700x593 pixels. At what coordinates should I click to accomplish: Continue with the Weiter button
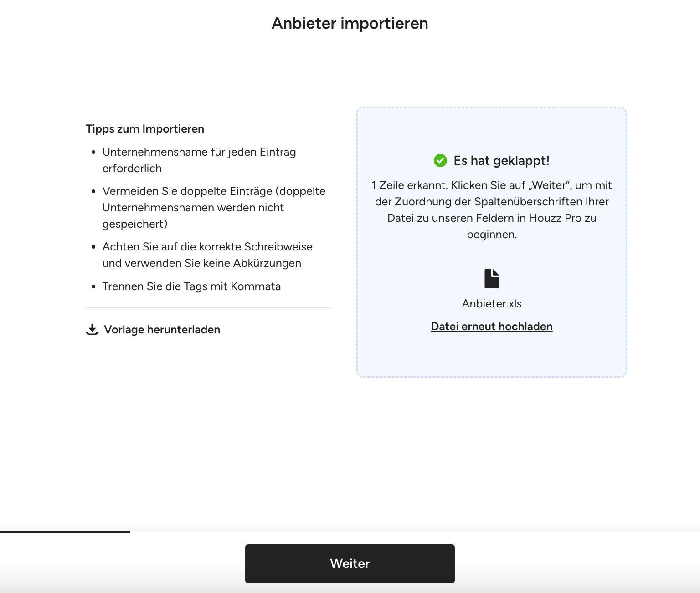tap(350, 564)
